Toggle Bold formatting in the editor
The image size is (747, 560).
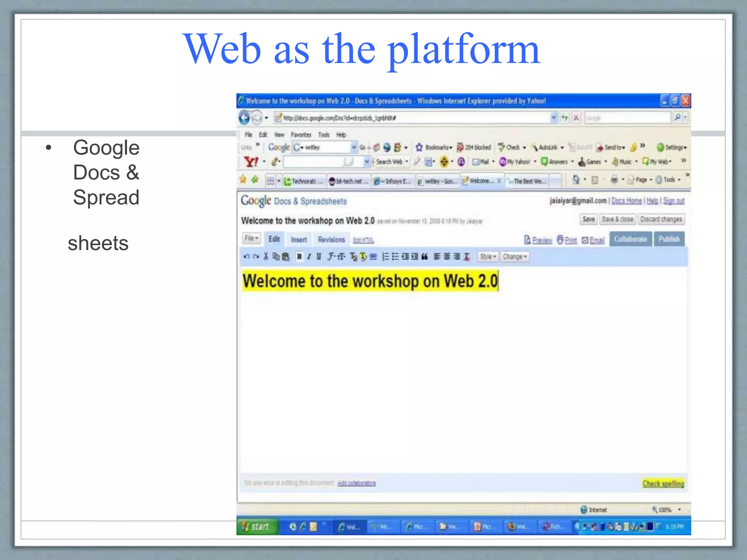tap(299, 257)
